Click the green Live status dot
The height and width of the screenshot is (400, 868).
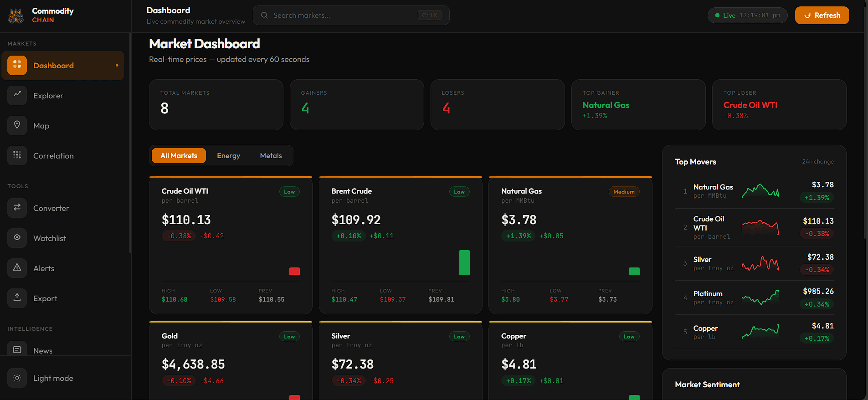click(x=717, y=15)
